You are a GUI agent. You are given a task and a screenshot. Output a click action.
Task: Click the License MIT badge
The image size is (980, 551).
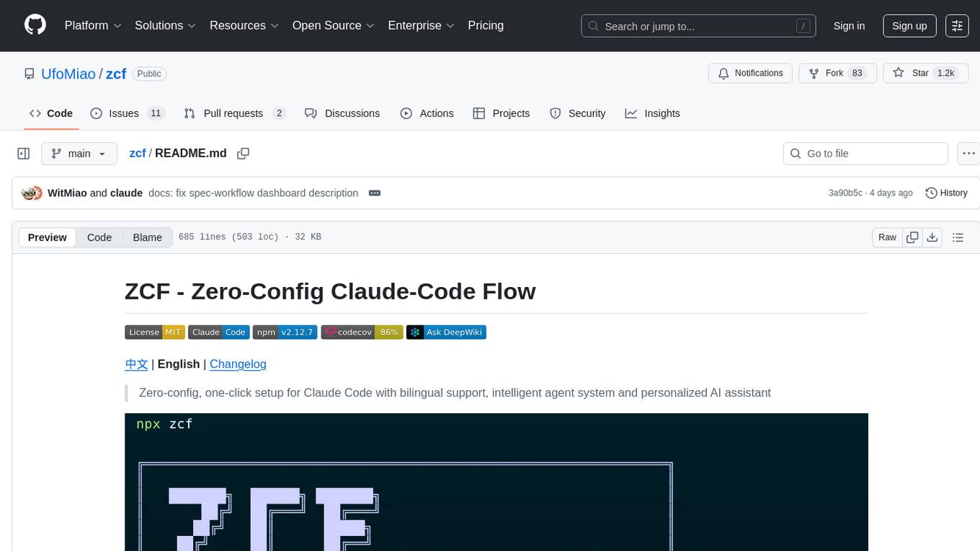(155, 332)
